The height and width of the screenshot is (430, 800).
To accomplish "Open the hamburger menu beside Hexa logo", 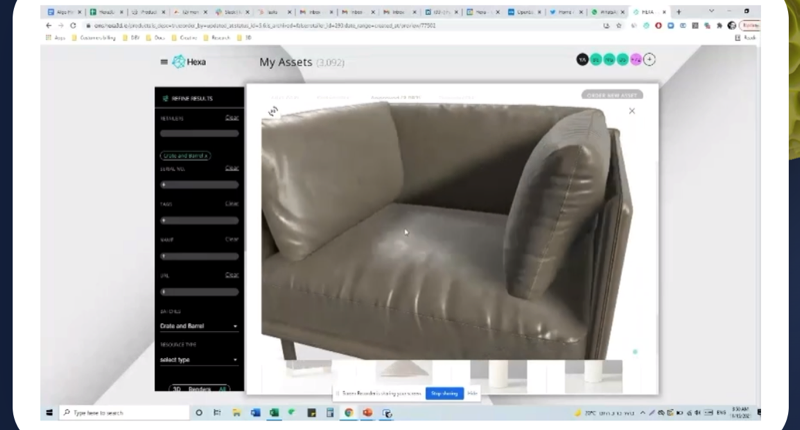I will [164, 62].
